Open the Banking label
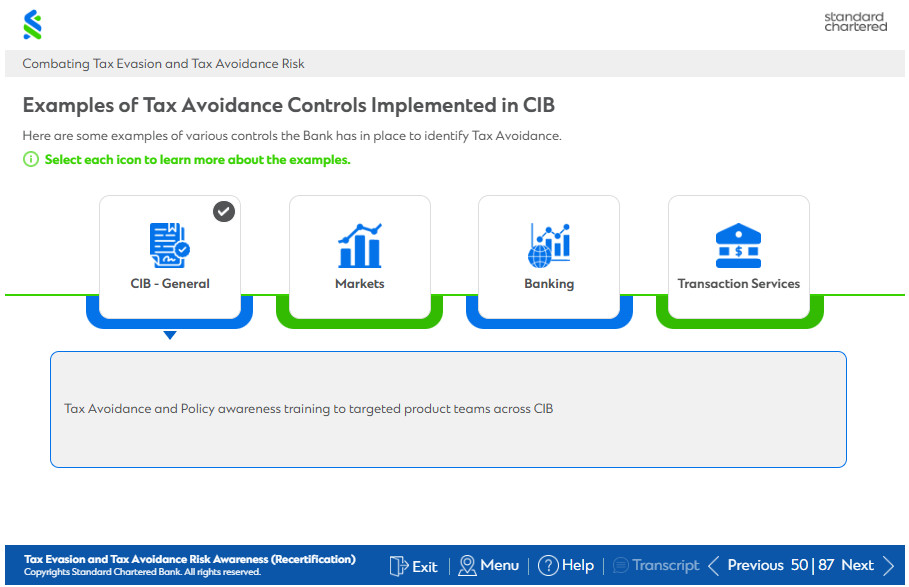The height and width of the screenshot is (587, 909). pos(549,283)
